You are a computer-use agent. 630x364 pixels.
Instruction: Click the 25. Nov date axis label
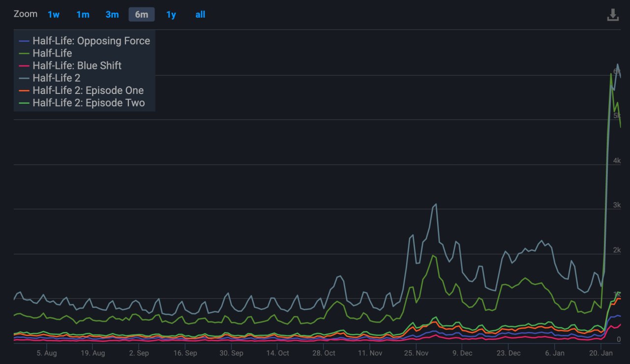pyautogui.click(x=416, y=353)
